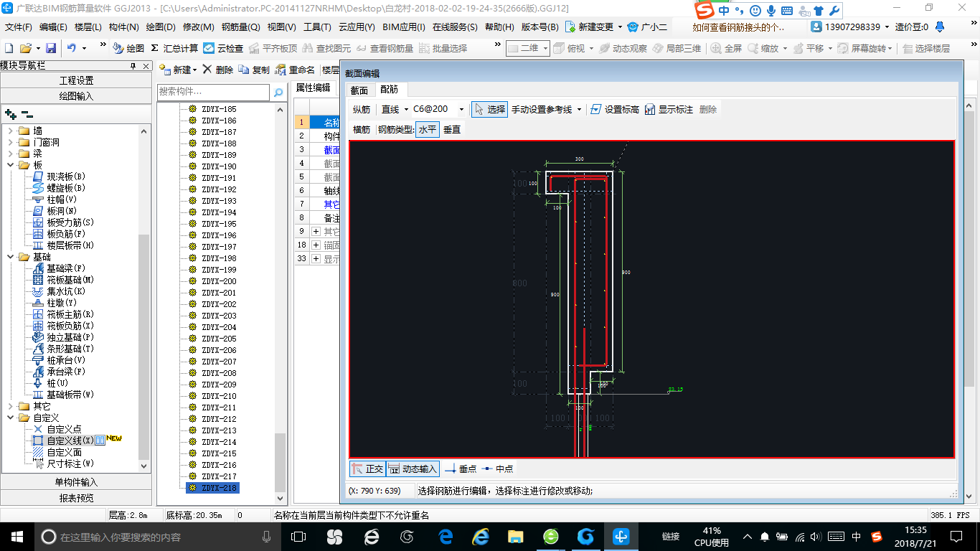Click the expand-all plus icon in navigation panel

click(11, 114)
